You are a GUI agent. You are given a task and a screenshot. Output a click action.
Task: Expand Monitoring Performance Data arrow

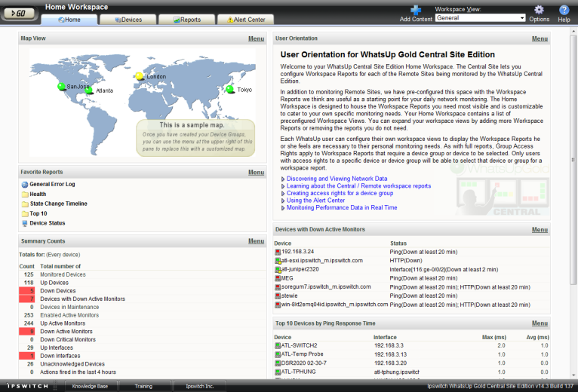click(x=283, y=208)
